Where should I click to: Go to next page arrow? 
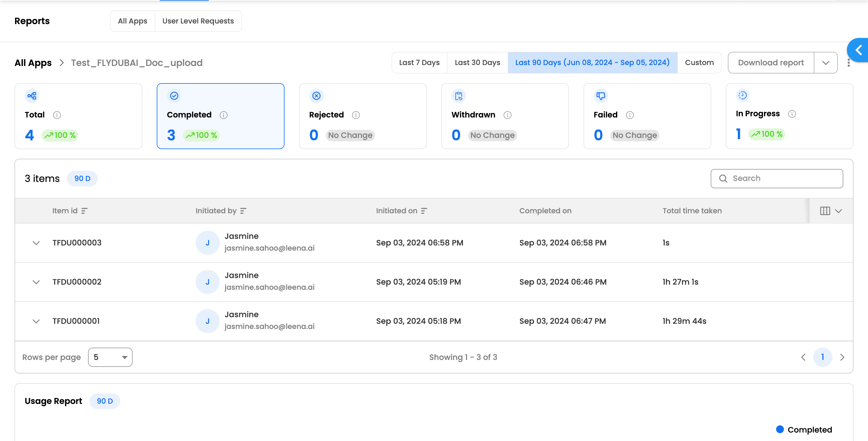[x=842, y=357]
